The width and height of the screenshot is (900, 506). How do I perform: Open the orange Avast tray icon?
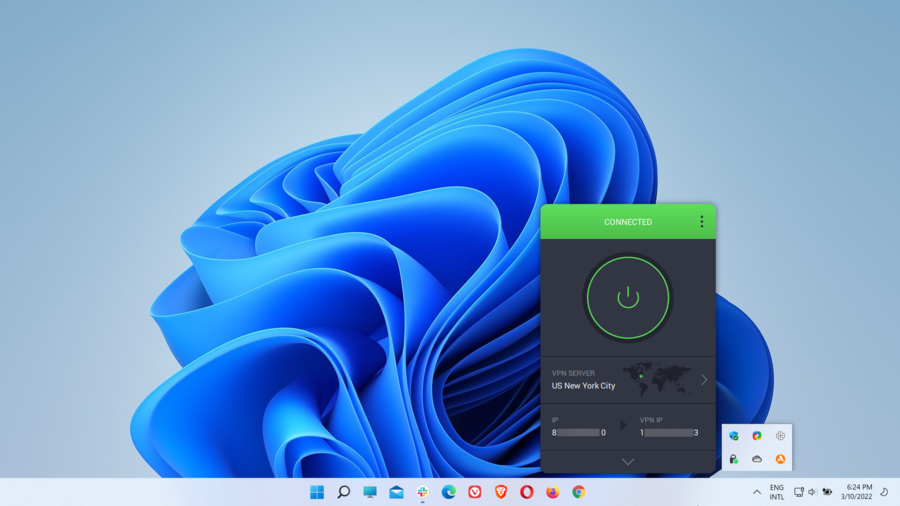click(x=780, y=459)
